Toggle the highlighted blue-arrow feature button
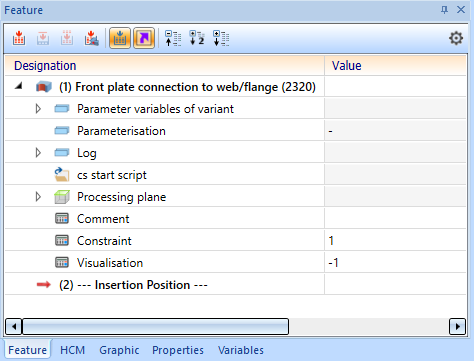The width and height of the screenshot is (474, 361). (120, 38)
